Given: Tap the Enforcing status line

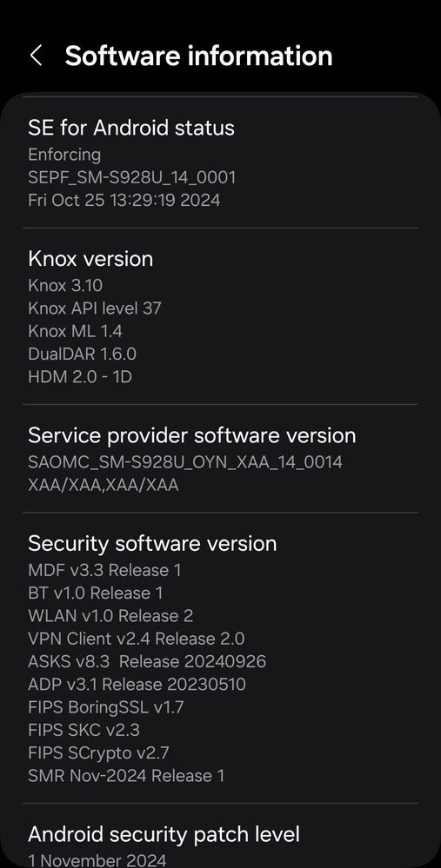Looking at the screenshot, I should (64, 155).
